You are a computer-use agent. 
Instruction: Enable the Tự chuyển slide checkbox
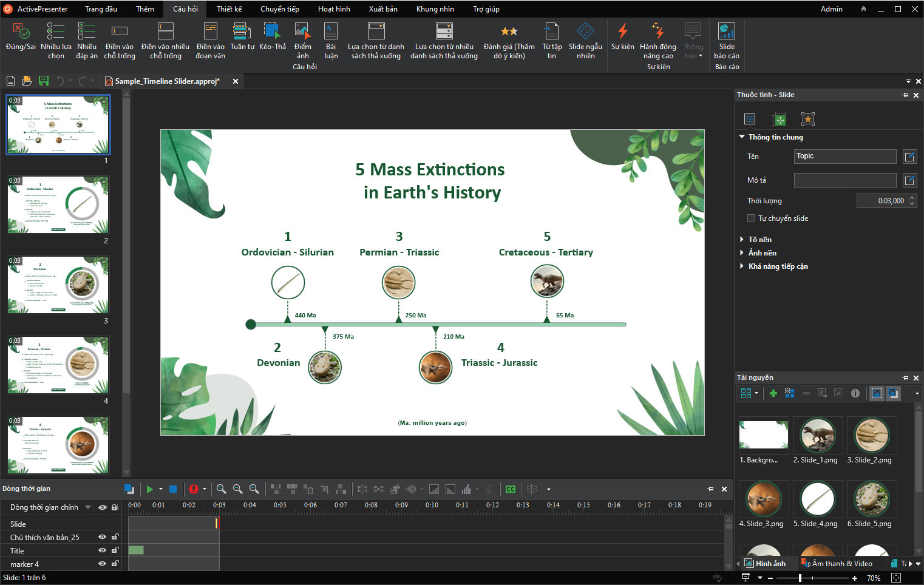(x=752, y=218)
